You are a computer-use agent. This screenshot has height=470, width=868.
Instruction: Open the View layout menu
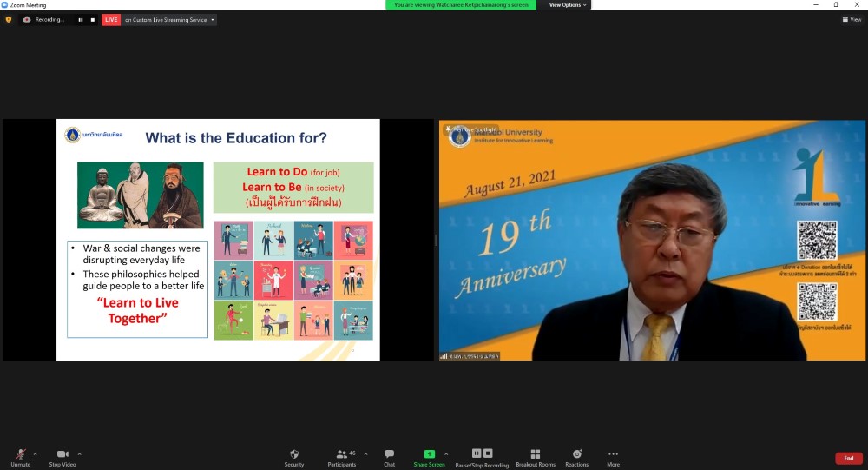tap(852, 19)
